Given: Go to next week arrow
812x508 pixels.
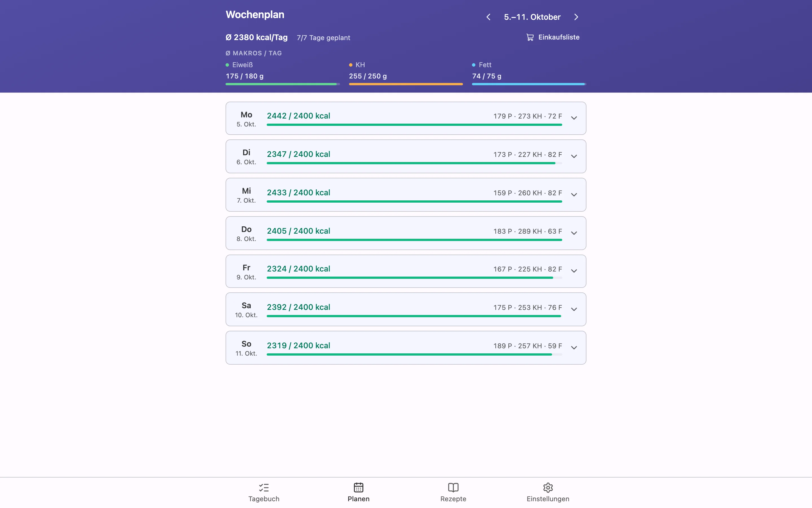Looking at the screenshot, I should [576, 17].
